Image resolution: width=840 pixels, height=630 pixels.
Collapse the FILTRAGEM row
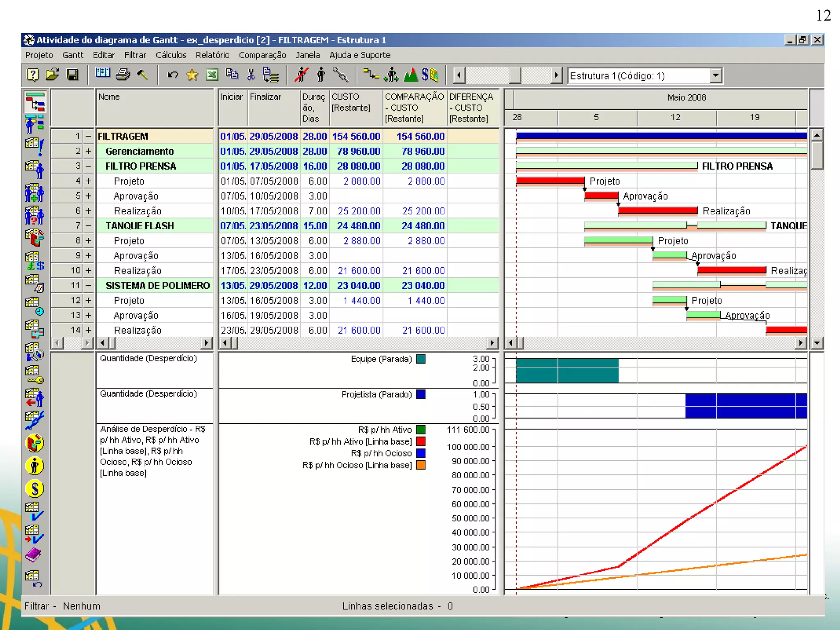(88, 136)
